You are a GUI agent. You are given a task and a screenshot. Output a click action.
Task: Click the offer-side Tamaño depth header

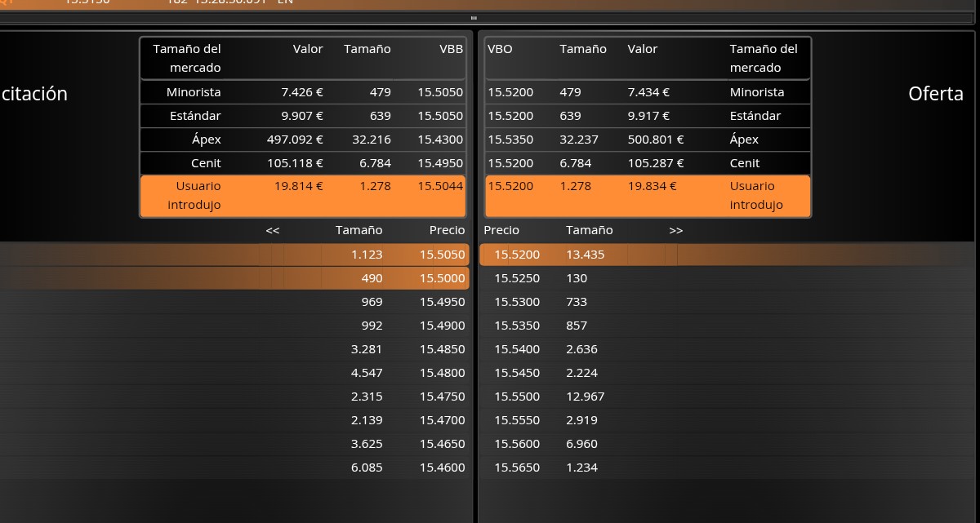(x=589, y=230)
